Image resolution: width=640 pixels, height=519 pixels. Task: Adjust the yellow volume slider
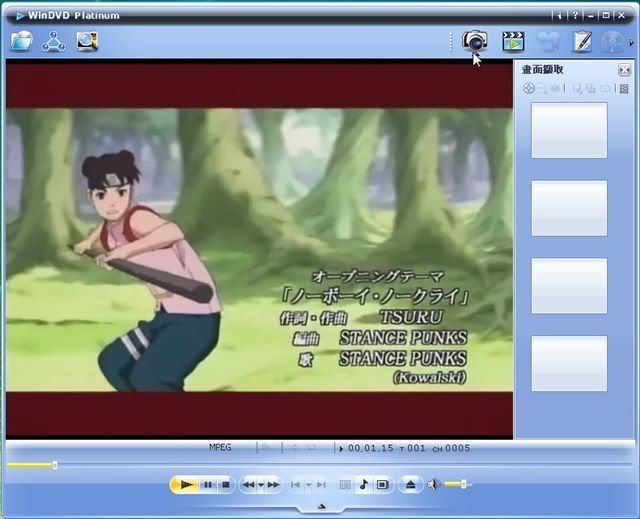coord(458,484)
